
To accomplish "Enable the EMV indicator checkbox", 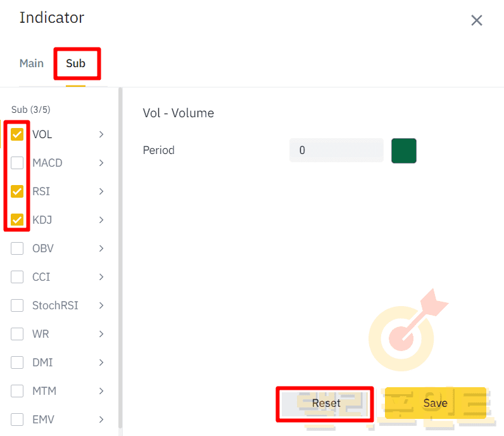I will tap(17, 420).
